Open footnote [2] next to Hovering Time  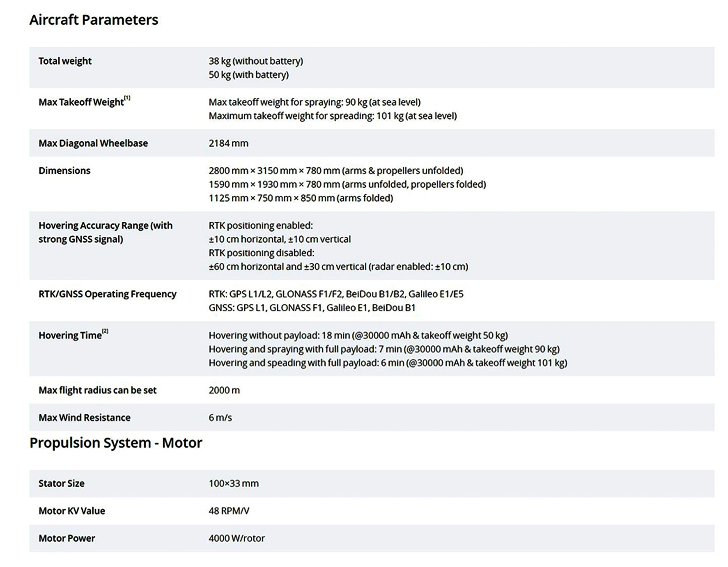[x=105, y=331]
